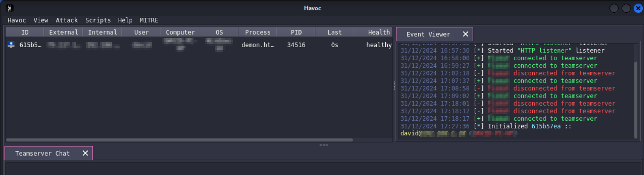Click the vertical splitter handle beside Event Viewer
This screenshot has height=175, width=644.
pyautogui.click(x=394, y=86)
